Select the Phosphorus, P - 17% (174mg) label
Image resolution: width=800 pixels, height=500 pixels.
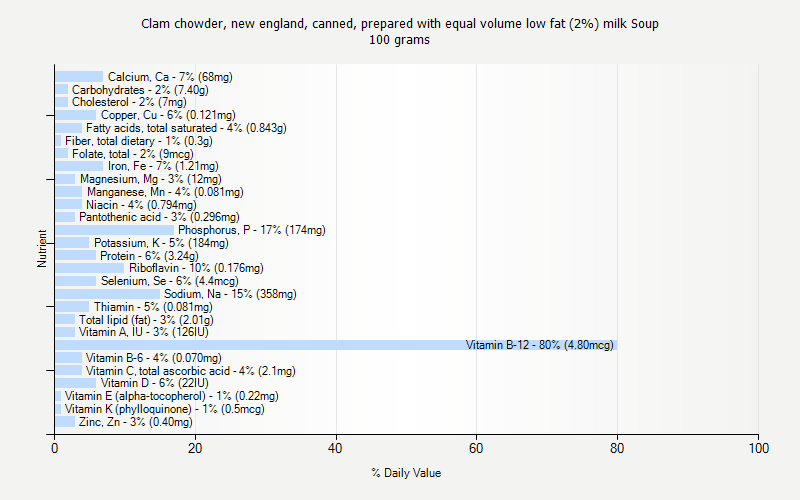coord(252,230)
